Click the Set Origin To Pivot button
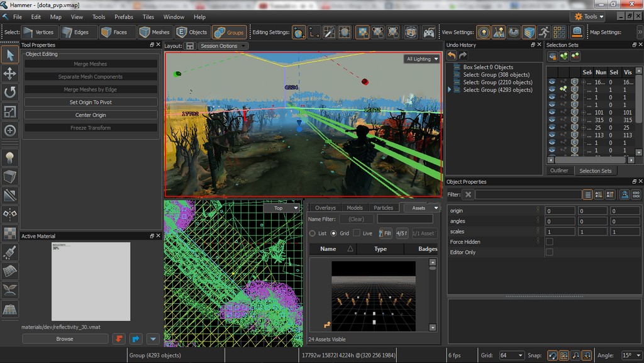The width and height of the screenshot is (644, 363). pyautogui.click(x=91, y=102)
